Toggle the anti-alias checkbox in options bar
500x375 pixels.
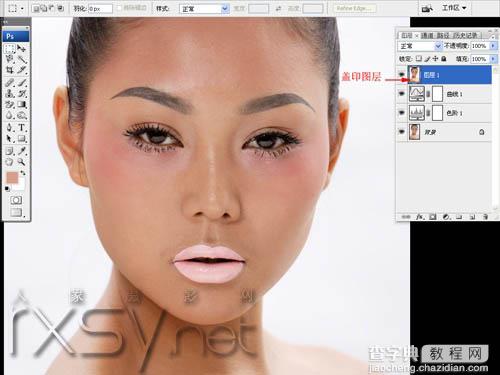[x=119, y=8]
